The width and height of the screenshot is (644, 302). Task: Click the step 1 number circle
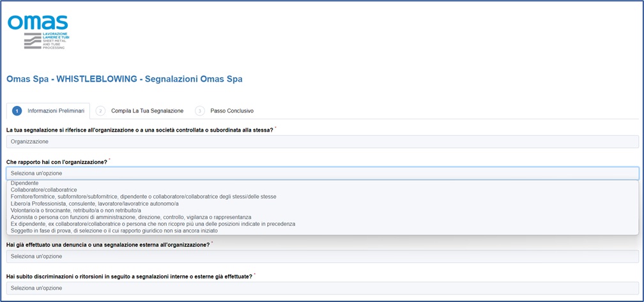coord(17,111)
